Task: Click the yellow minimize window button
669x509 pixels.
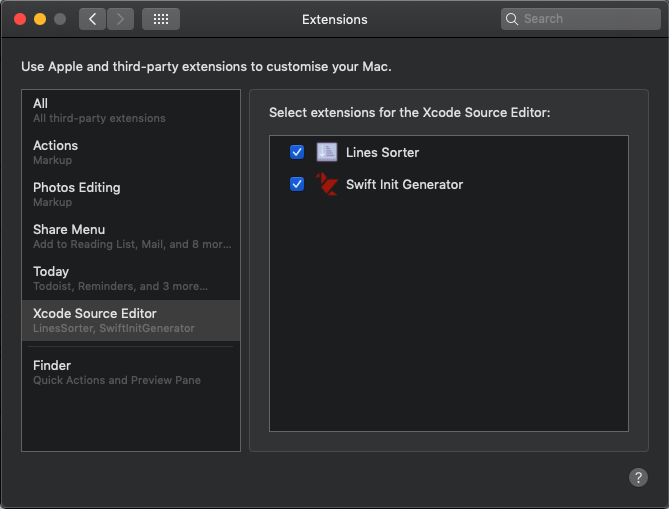Action: point(40,19)
